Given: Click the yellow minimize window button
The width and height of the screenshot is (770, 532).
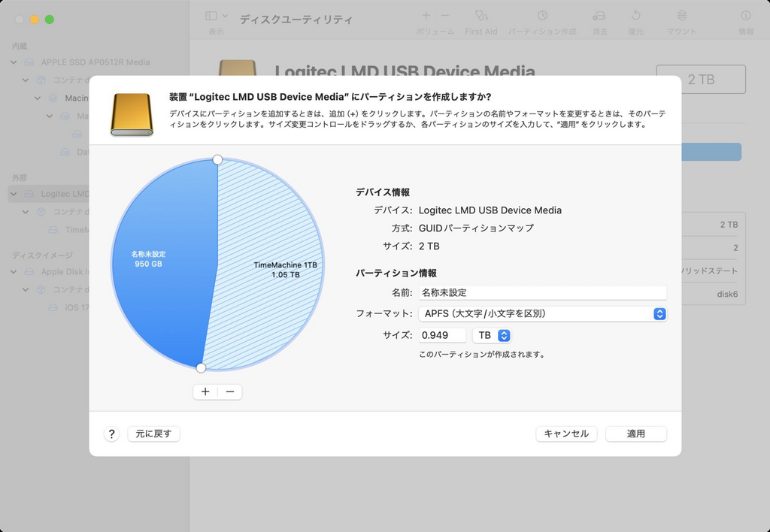Looking at the screenshot, I should 35,20.
